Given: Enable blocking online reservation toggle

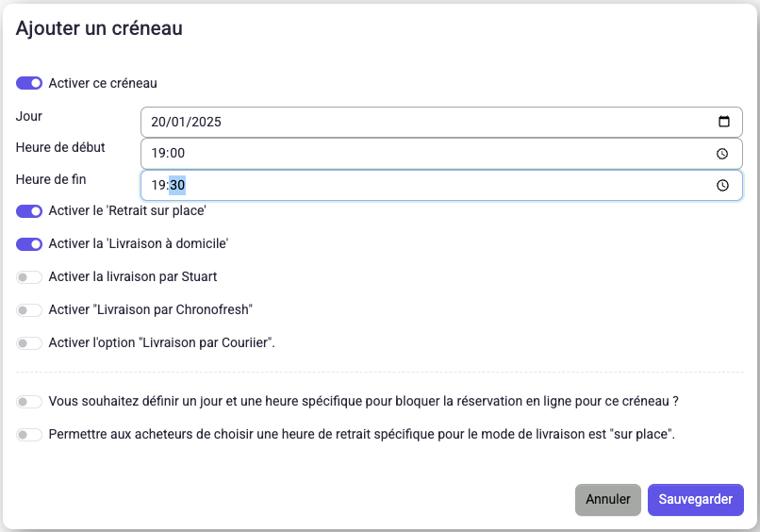Looking at the screenshot, I should (29, 402).
